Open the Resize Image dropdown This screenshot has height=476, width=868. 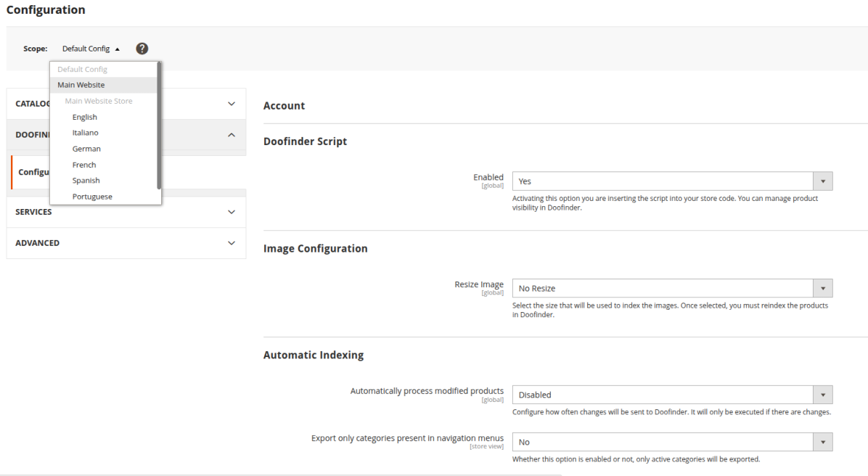(x=672, y=288)
